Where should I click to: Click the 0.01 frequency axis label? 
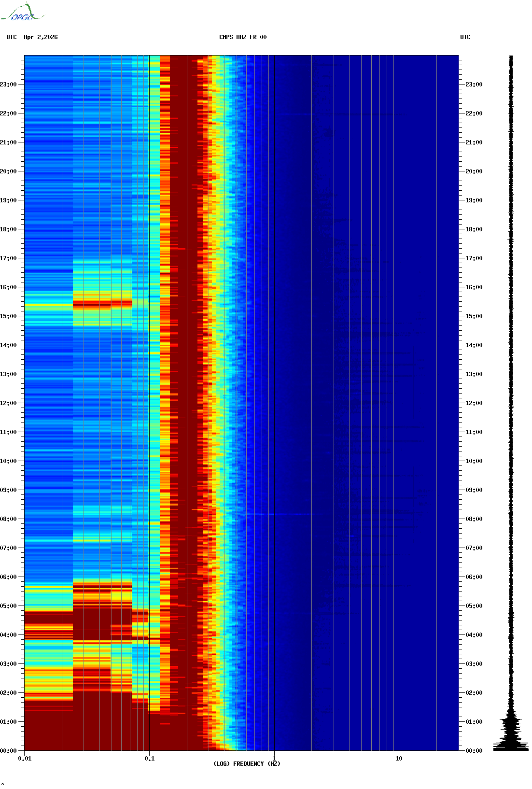25,759
